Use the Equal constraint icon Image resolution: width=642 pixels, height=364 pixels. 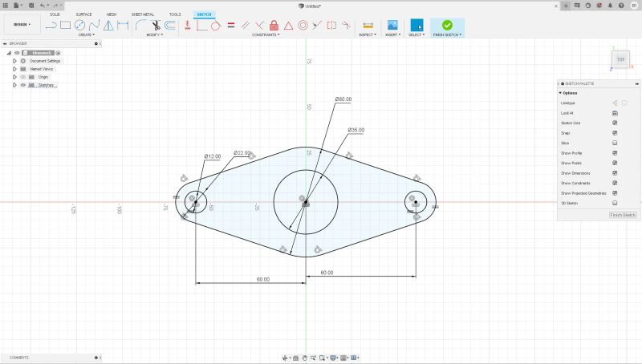pos(231,26)
